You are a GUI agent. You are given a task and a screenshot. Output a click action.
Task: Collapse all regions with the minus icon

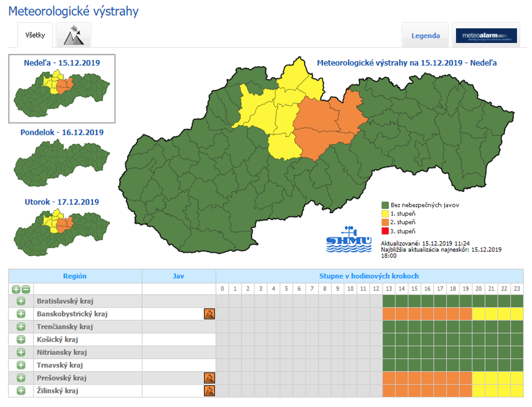click(26, 289)
